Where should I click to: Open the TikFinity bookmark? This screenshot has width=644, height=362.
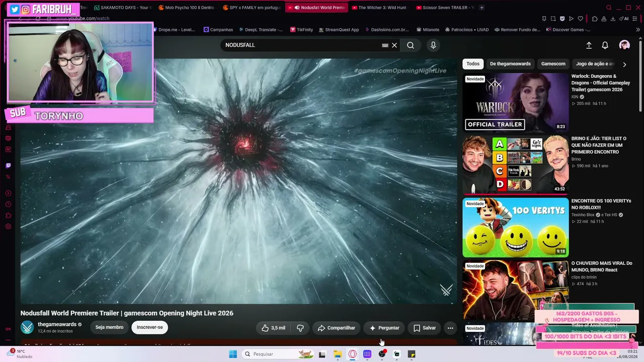301,30
